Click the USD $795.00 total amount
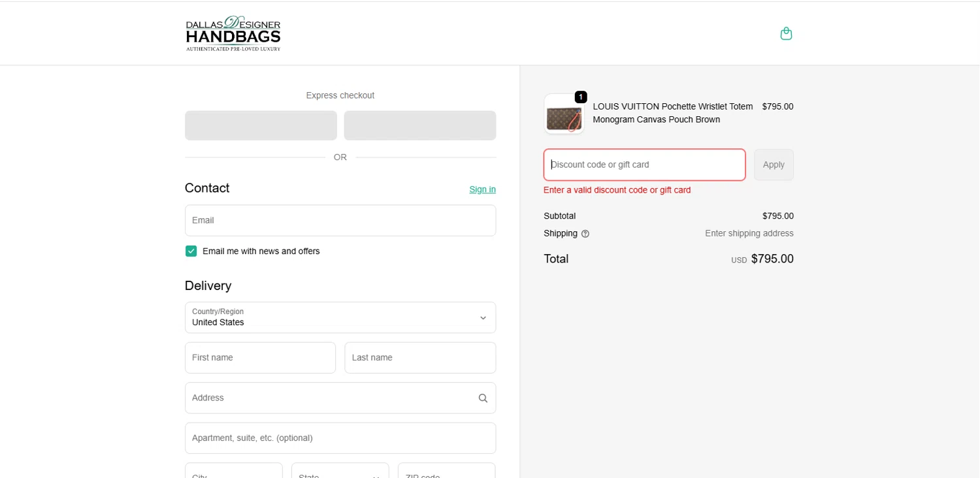Image resolution: width=980 pixels, height=478 pixels. 762,259
